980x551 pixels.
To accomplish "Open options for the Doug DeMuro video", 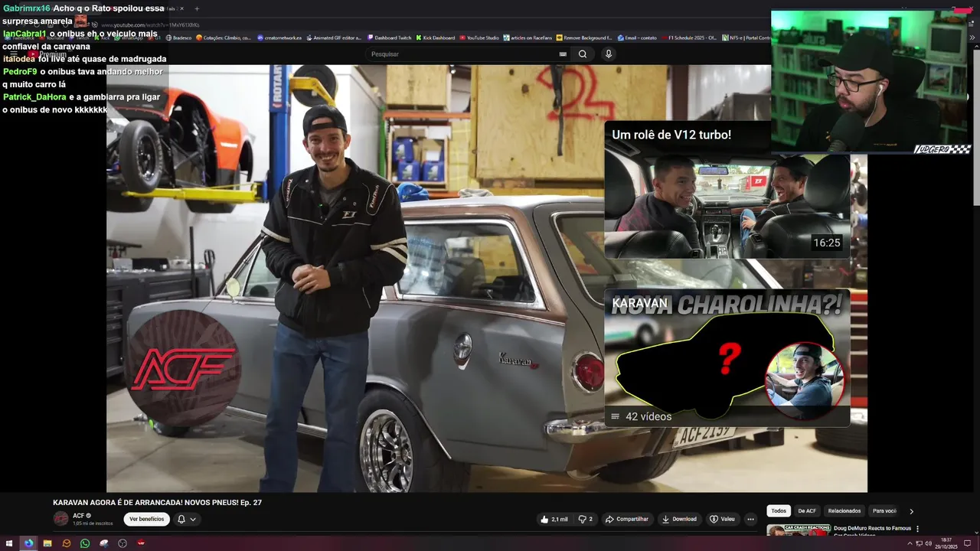I will coord(917,529).
